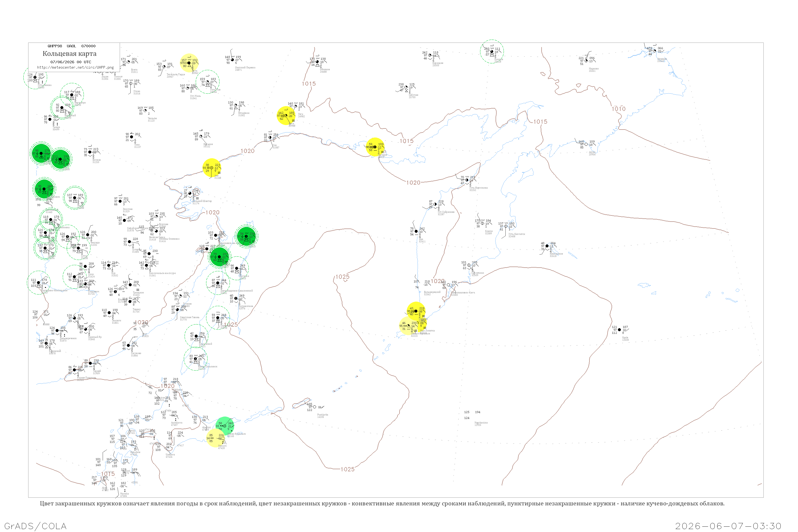Click the station circle at Ича

(416, 231)
